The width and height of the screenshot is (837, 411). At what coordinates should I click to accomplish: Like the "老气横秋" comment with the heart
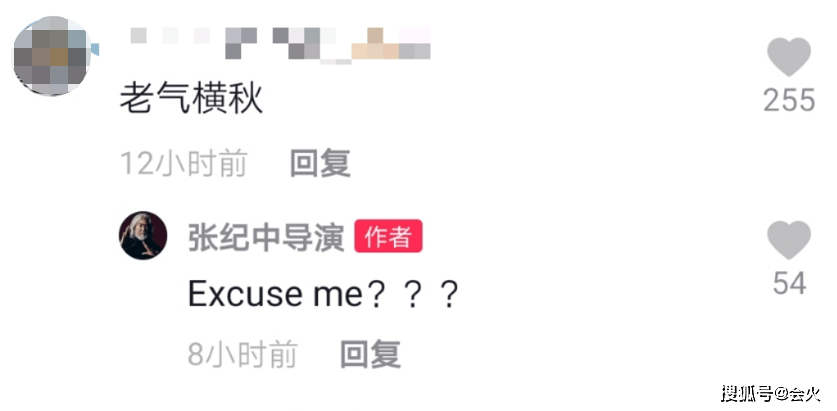[789, 57]
